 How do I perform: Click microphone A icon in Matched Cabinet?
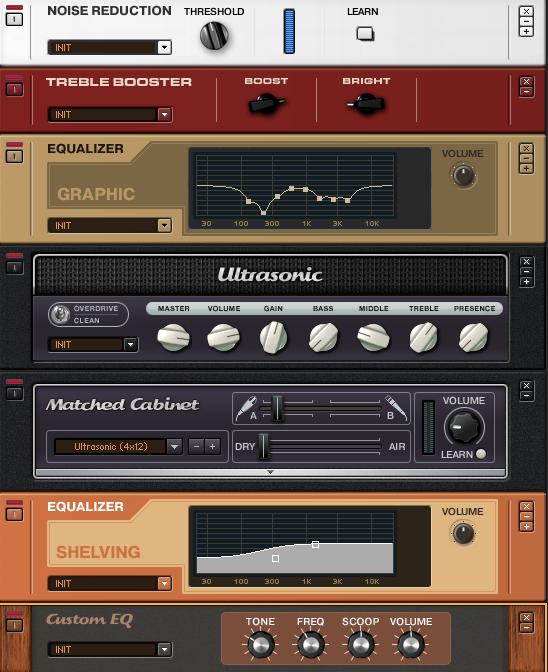tap(246, 409)
